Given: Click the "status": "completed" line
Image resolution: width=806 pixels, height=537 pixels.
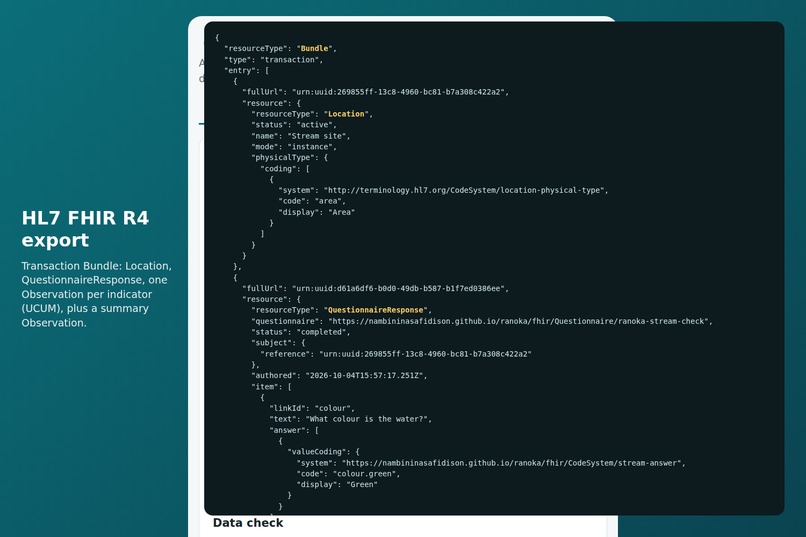Looking at the screenshot, I should pyautogui.click(x=300, y=332).
